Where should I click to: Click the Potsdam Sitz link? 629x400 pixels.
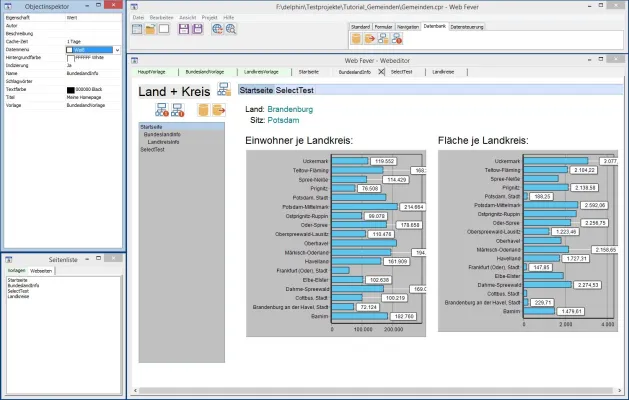point(282,119)
